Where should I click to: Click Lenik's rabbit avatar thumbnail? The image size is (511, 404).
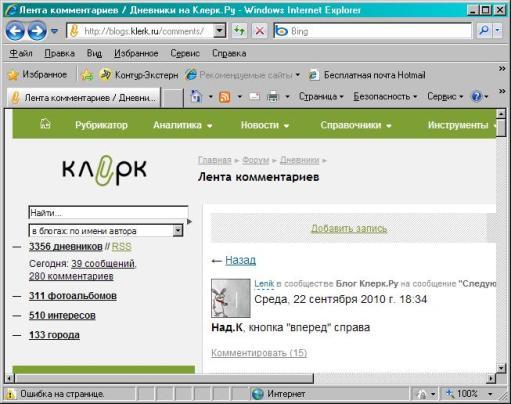pyautogui.click(x=231, y=298)
